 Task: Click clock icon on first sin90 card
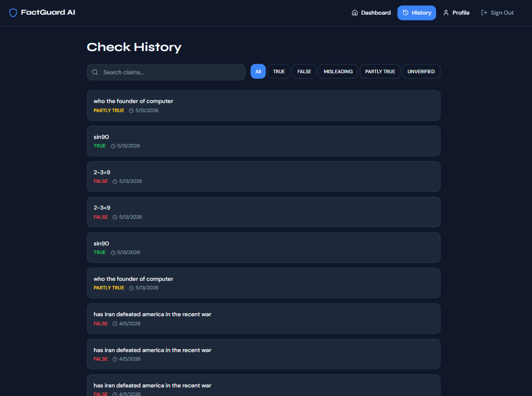[x=114, y=146]
